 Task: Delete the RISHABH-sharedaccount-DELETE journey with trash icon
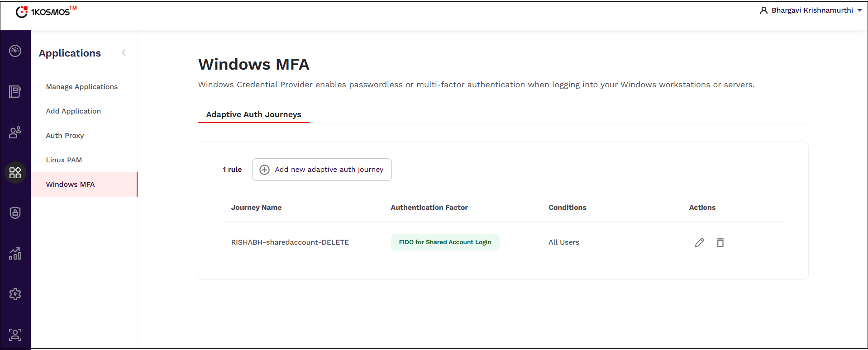(720, 242)
